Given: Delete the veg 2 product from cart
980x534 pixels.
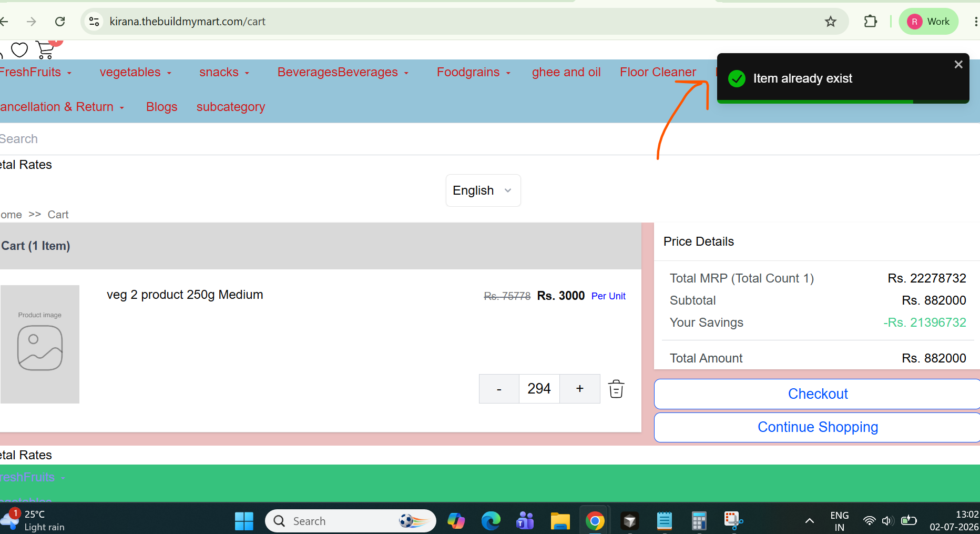Looking at the screenshot, I should point(616,389).
